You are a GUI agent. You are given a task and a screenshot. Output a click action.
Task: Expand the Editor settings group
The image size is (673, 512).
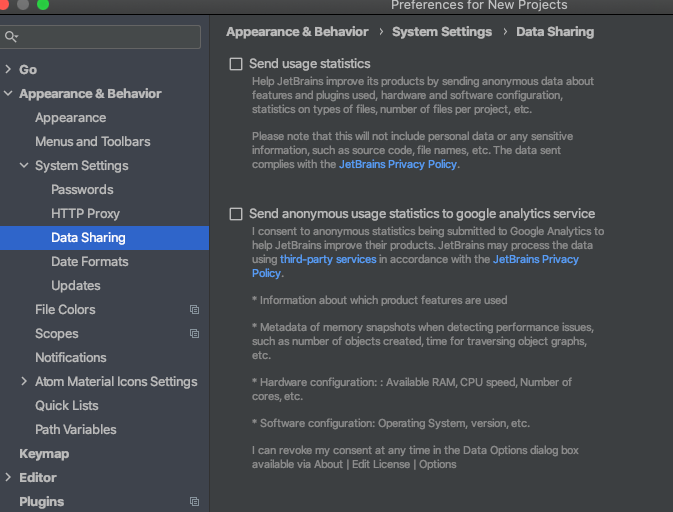(8, 477)
